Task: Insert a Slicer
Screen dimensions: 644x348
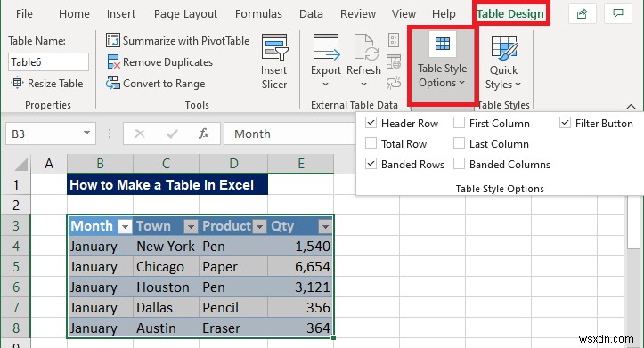Action: click(x=274, y=62)
